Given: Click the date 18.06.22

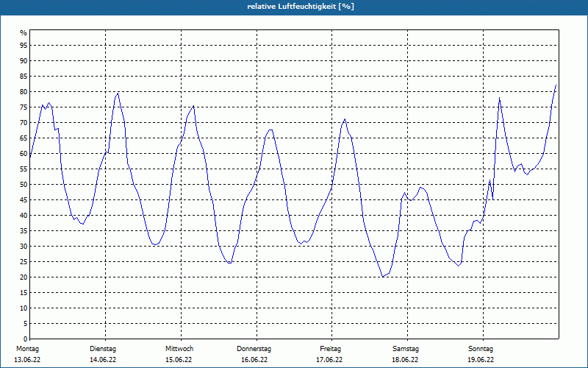Looking at the screenshot, I should click(x=406, y=360).
